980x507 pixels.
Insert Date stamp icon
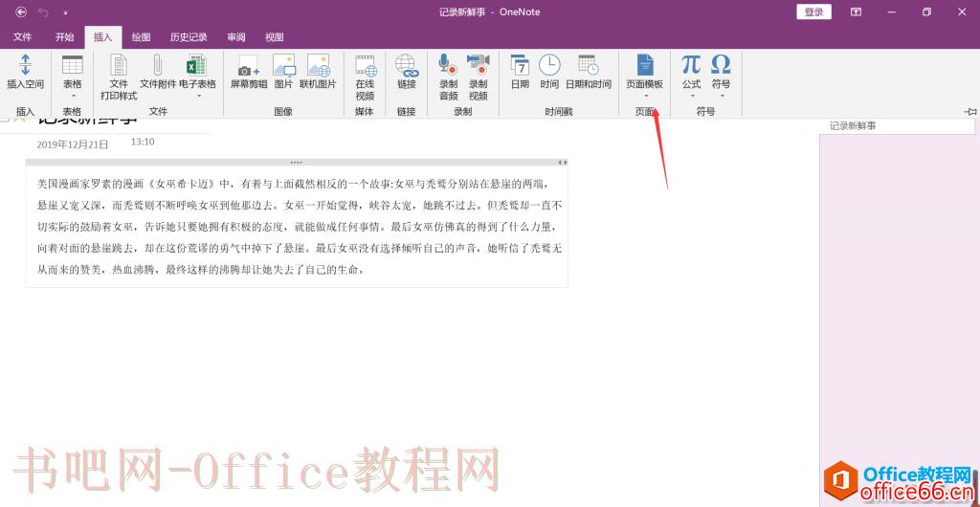[520, 65]
